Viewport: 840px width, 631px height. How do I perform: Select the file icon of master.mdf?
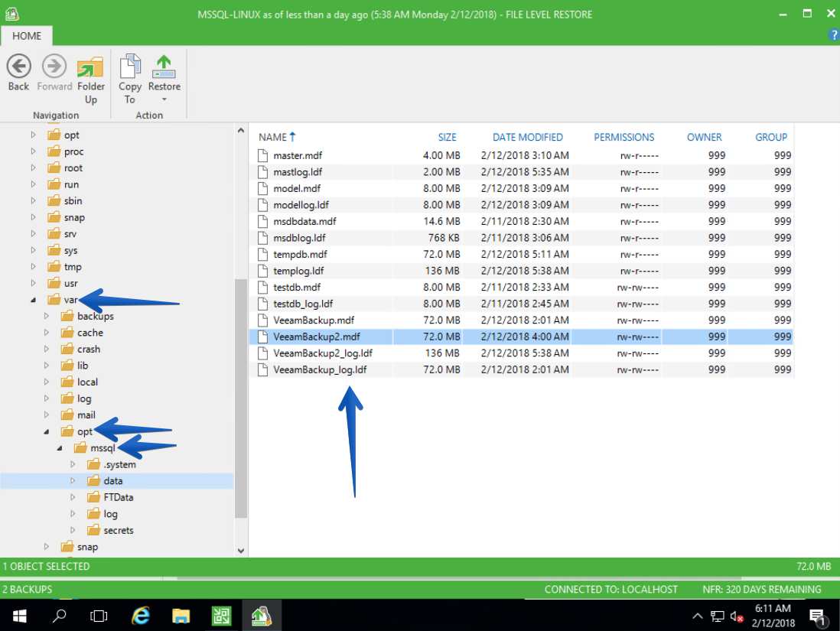coord(262,156)
